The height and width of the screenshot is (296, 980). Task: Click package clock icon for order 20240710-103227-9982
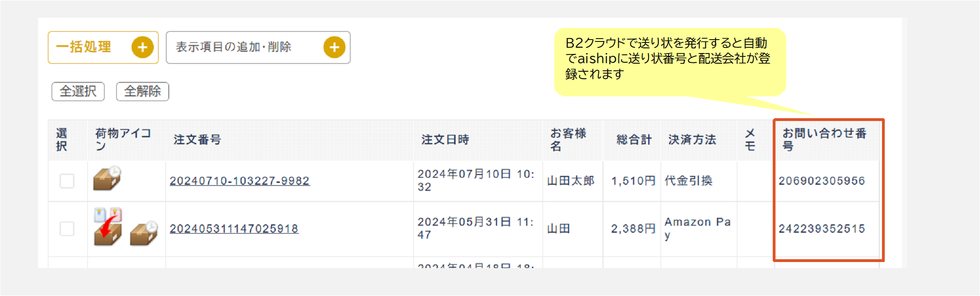(x=107, y=179)
